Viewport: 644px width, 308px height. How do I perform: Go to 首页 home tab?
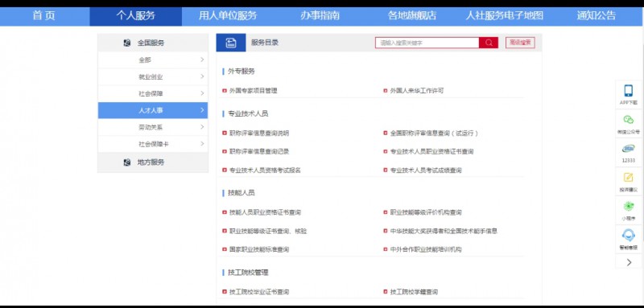(x=44, y=16)
